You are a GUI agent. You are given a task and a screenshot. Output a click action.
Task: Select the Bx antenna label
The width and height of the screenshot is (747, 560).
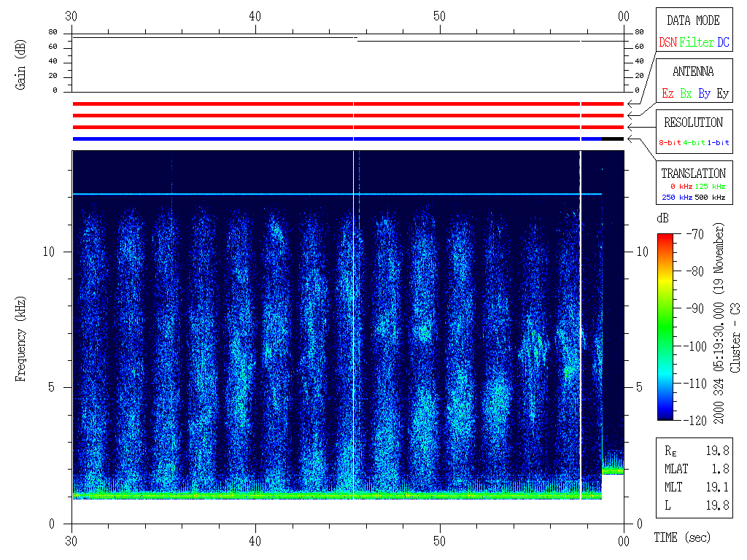[686, 94]
